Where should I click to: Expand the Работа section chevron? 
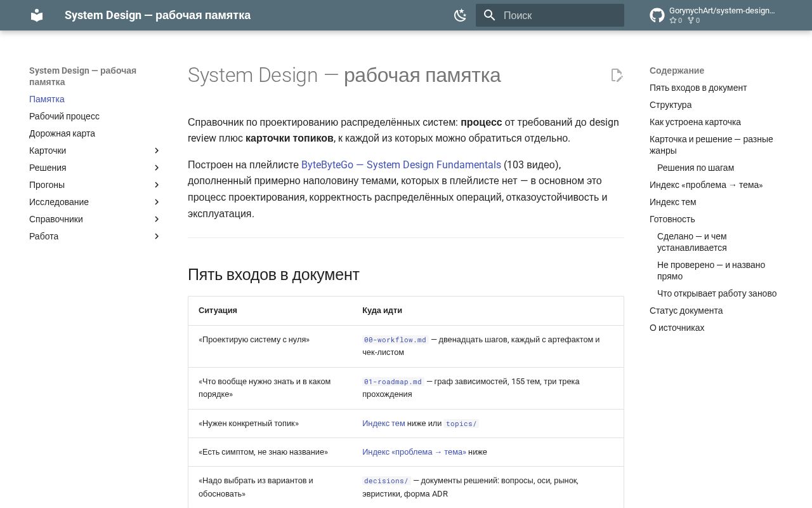pyautogui.click(x=157, y=236)
